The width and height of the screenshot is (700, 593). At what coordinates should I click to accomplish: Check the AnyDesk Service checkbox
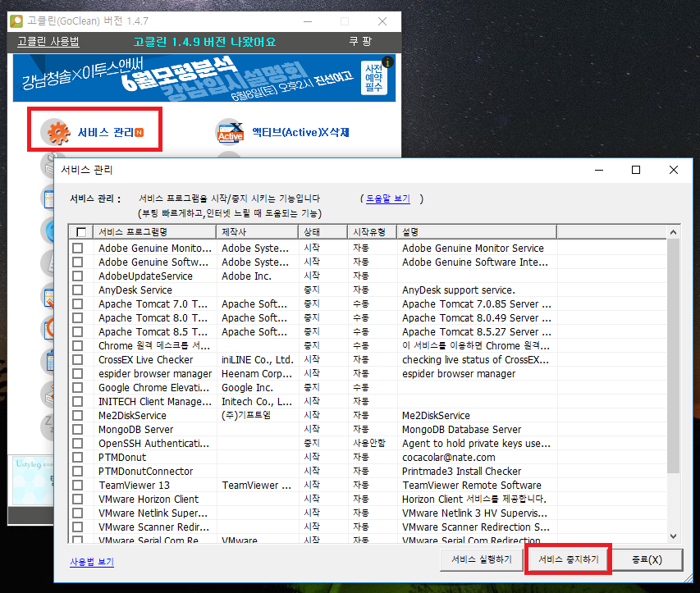[x=78, y=290]
